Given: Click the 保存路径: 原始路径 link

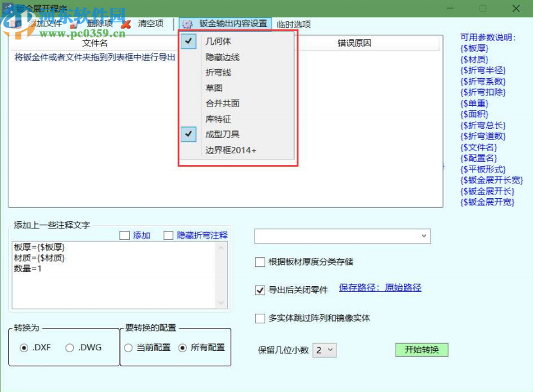Looking at the screenshot, I should (x=380, y=287).
